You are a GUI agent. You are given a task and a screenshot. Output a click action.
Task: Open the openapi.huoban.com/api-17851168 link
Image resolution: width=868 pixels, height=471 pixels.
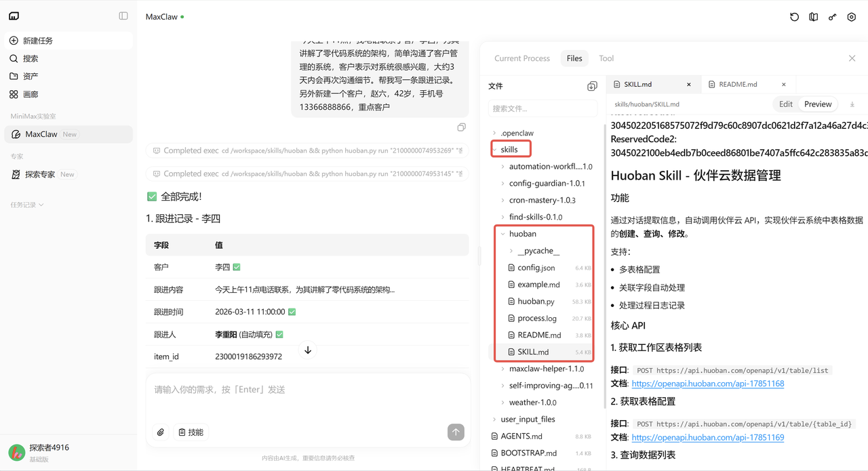[x=707, y=384]
